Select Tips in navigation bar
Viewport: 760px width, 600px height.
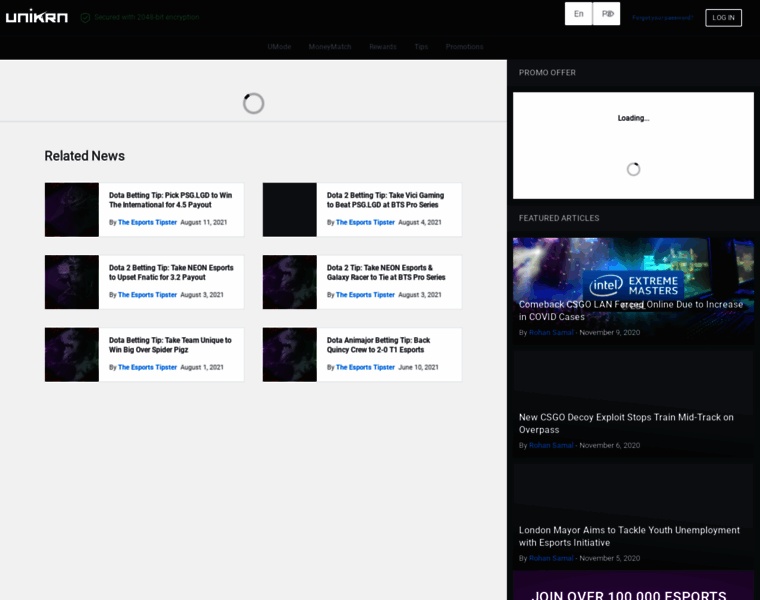coord(421,47)
